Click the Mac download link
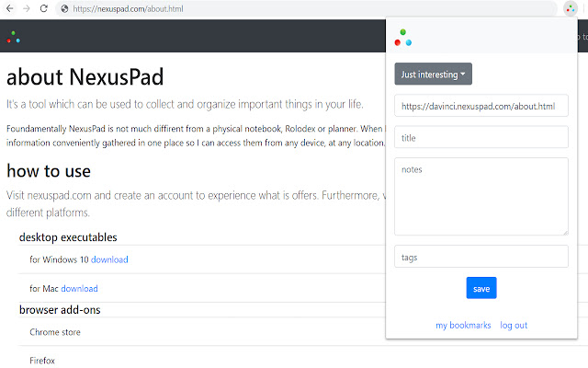 (x=80, y=288)
